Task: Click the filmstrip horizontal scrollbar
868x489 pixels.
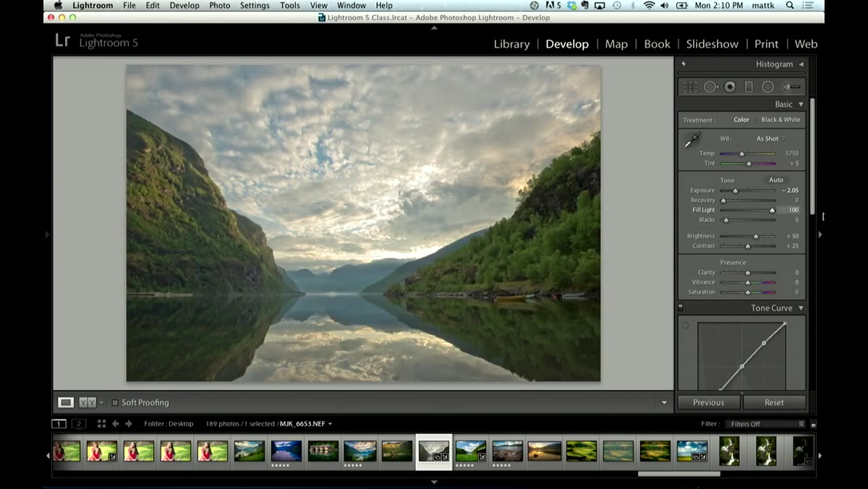Action: [x=678, y=475]
